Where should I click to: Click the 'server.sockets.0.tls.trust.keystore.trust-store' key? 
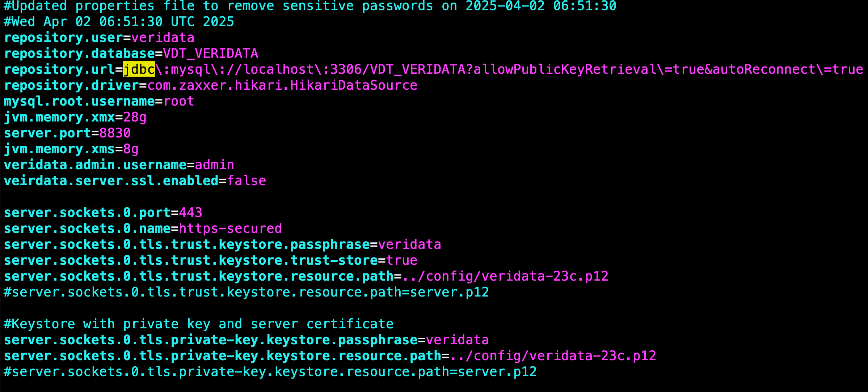pyautogui.click(x=191, y=260)
